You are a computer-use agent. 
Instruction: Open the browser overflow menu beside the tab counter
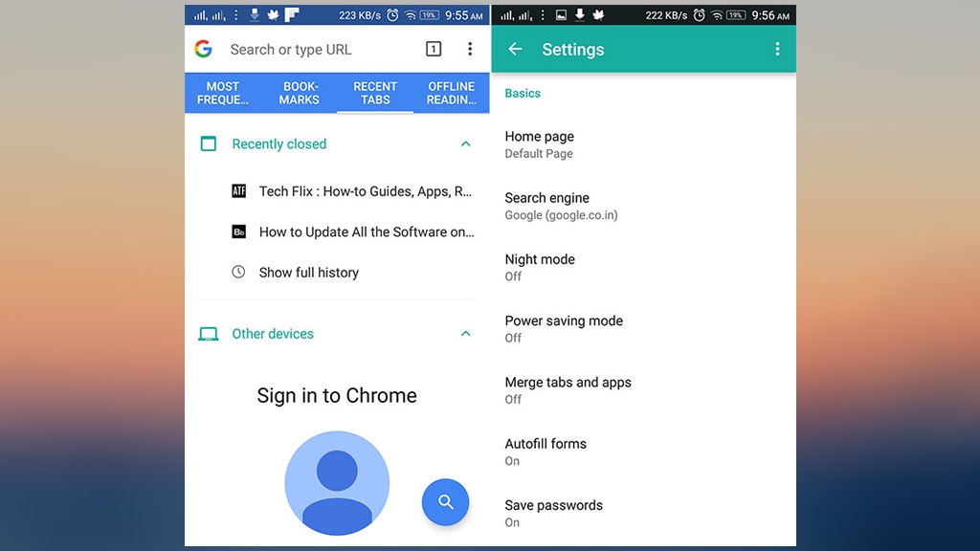point(470,49)
